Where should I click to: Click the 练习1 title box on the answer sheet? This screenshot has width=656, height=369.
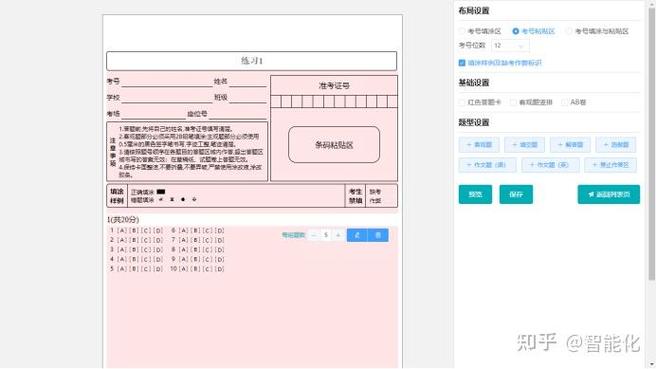click(251, 61)
